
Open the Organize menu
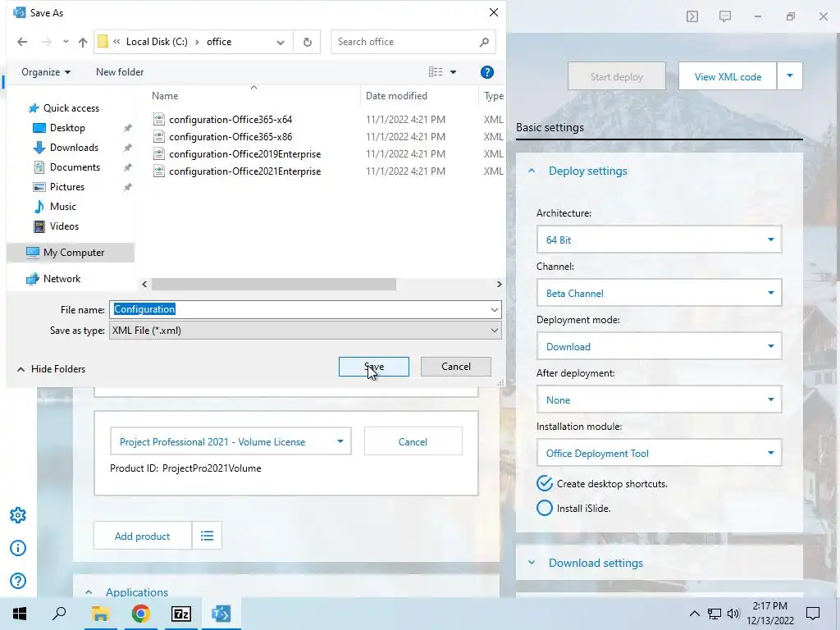pos(46,72)
